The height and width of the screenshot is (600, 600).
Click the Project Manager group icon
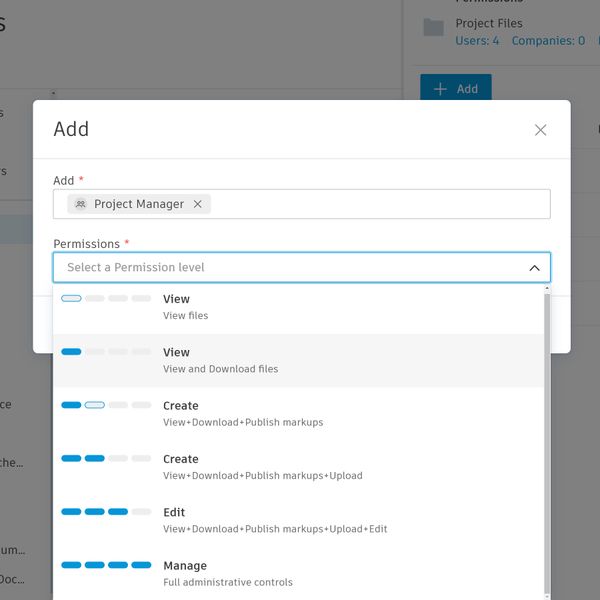(x=81, y=204)
